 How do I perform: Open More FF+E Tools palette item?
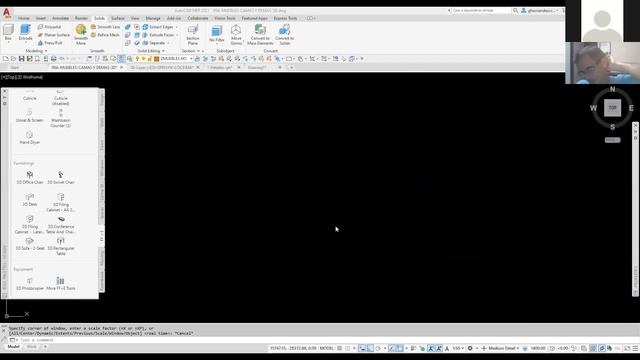(x=61, y=283)
